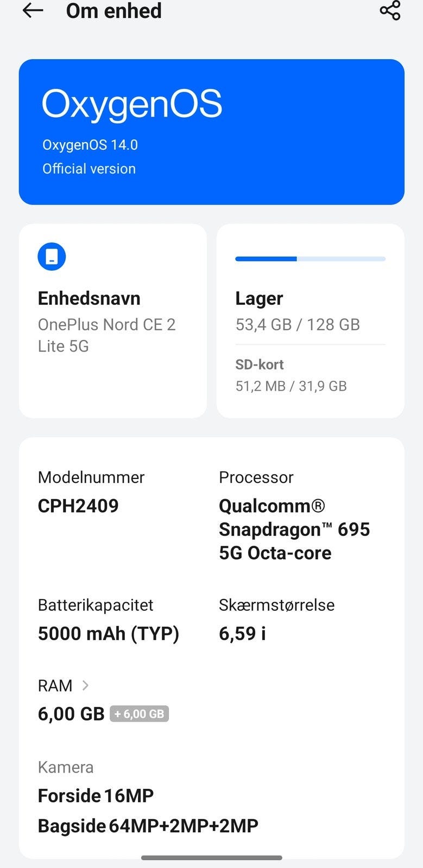Tap the Enhedsnavn device name card
423x868 pixels.
point(112,321)
